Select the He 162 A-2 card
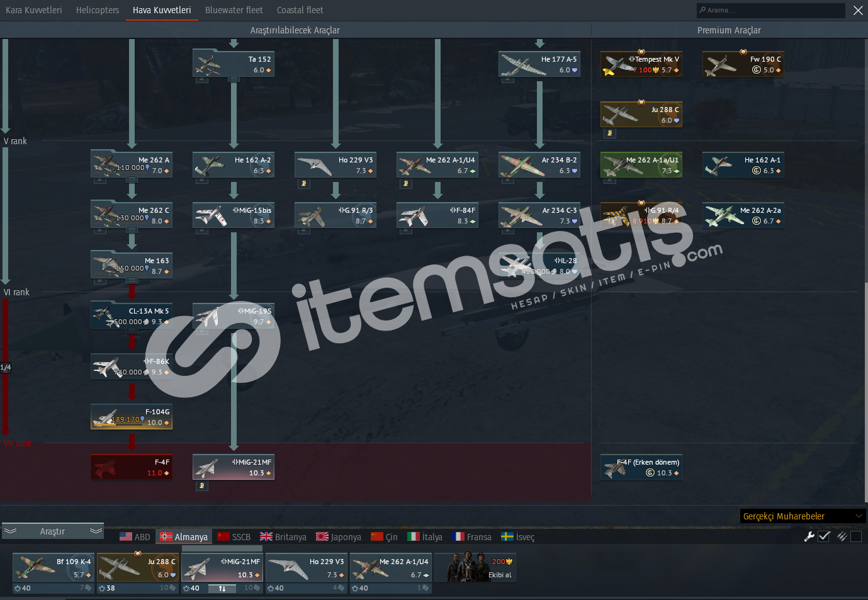Screen dimensions: 868x600 point(234,165)
